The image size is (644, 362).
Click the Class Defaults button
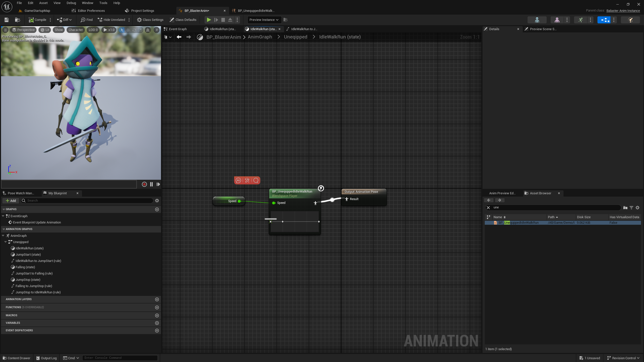(x=183, y=20)
